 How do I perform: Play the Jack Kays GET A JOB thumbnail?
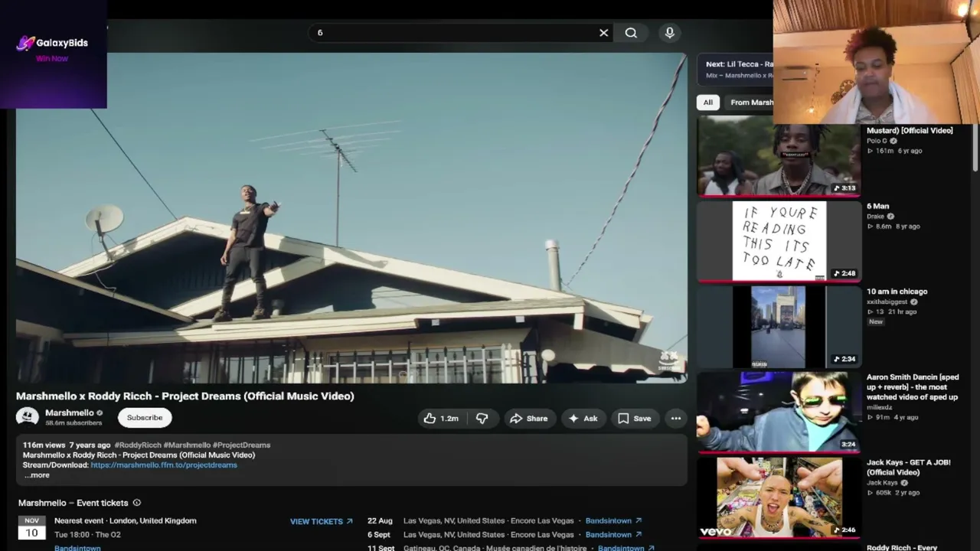click(779, 498)
